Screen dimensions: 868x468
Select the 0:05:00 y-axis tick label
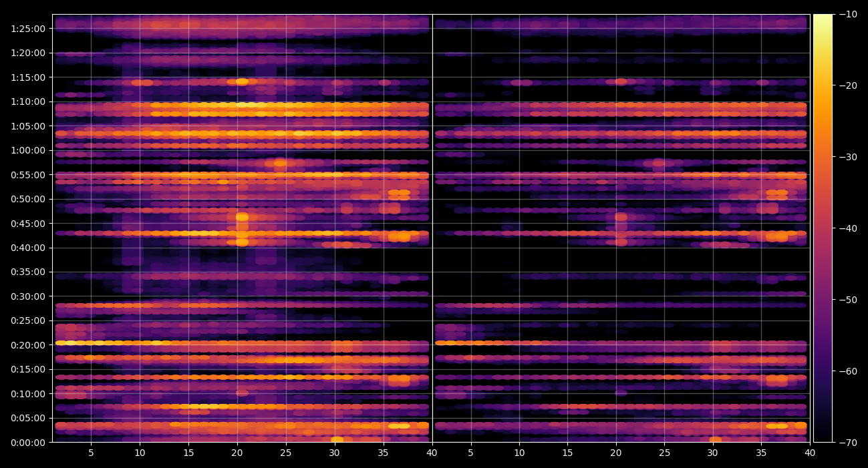pos(28,418)
